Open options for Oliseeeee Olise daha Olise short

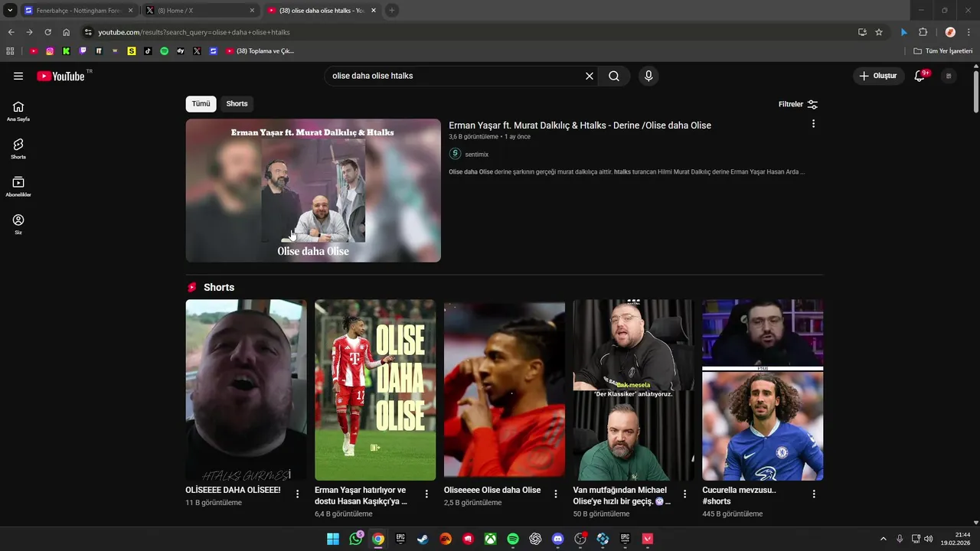(x=556, y=494)
